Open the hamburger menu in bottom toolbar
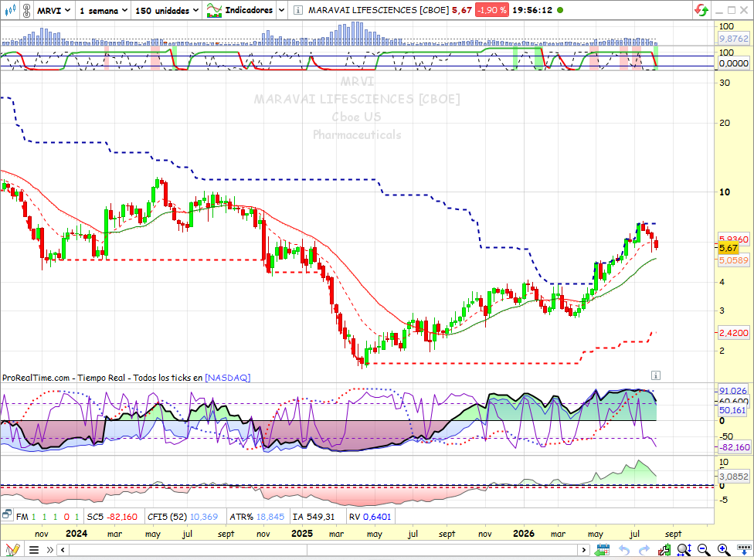This screenshot has height=560, width=754. (x=34, y=549)
